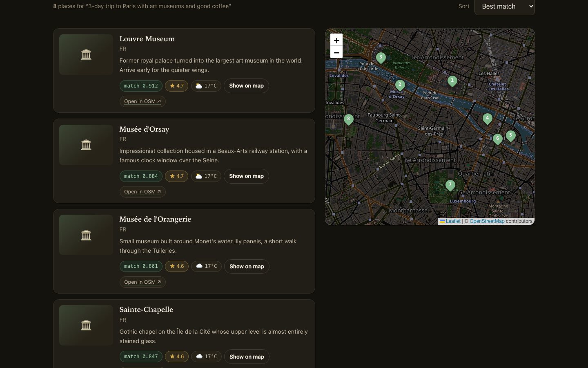Click Sainte-Chapelle's 17°C weather chip

pos(207,357)
